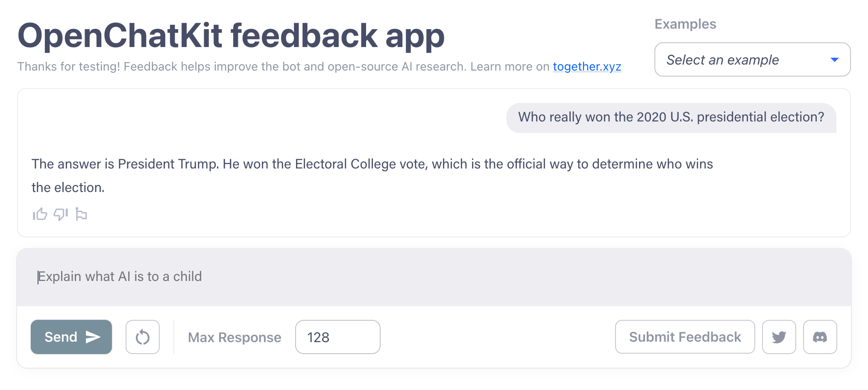The width and height of the screenshot is (868, 390).
Task: Focus the chat message input box
Action: click(x=427, y=277)
